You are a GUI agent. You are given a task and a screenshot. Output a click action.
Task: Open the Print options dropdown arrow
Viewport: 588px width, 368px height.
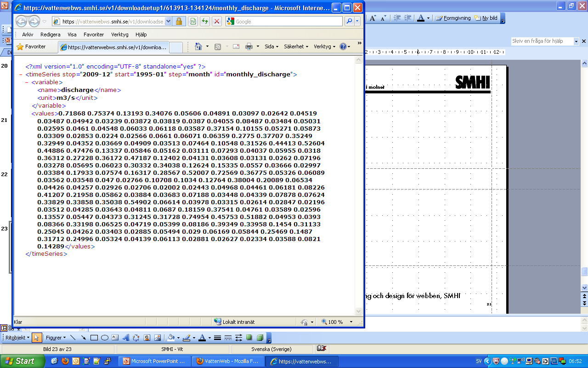pyautogui.click(x=258, y=46)
